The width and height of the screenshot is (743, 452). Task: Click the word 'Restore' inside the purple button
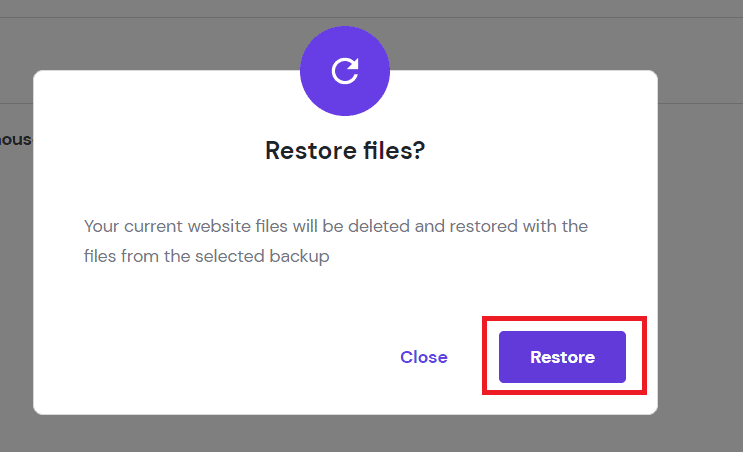coord(562,357)
